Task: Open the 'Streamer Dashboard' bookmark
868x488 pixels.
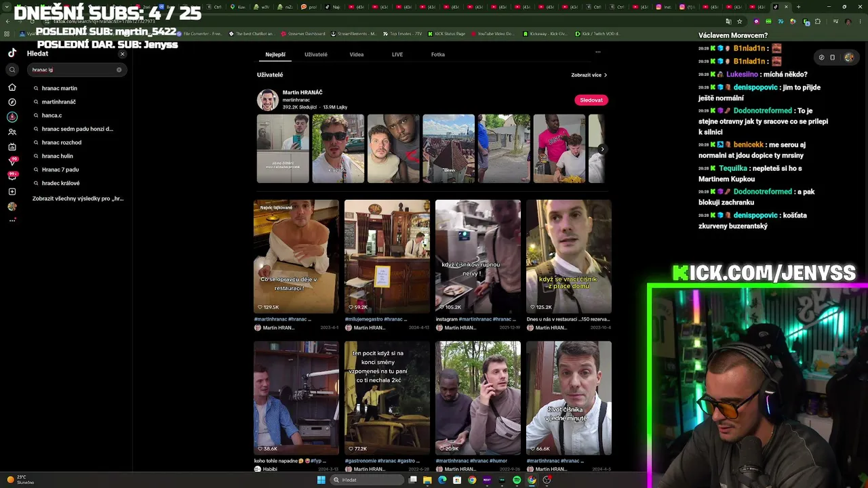Action: click(302, 34)
